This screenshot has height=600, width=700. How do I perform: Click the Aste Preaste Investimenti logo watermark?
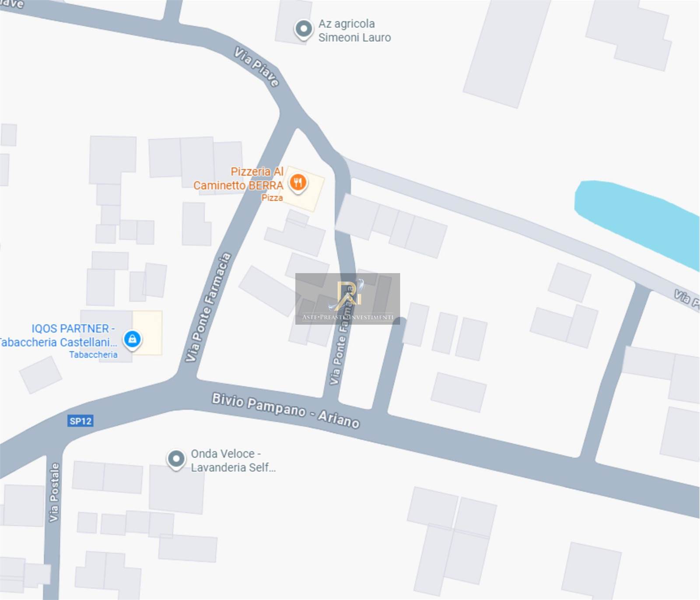(347, 299)
